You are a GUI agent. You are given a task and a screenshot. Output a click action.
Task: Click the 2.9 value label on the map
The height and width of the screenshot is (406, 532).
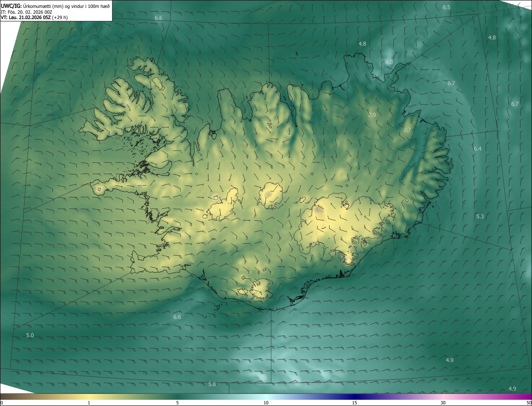372,115
